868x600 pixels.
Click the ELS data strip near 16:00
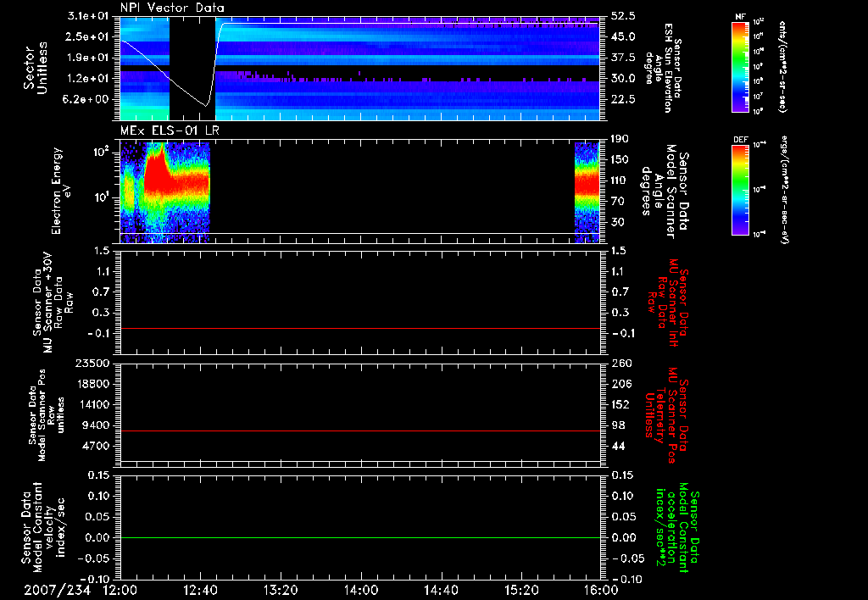tap(587, 192)
